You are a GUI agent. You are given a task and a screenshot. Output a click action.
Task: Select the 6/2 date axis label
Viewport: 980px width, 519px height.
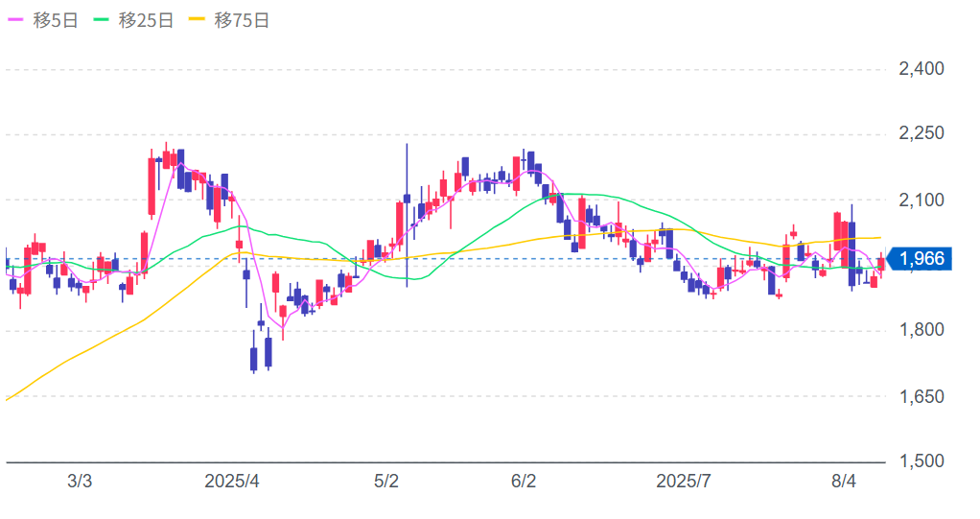click(x=523, y=482)
